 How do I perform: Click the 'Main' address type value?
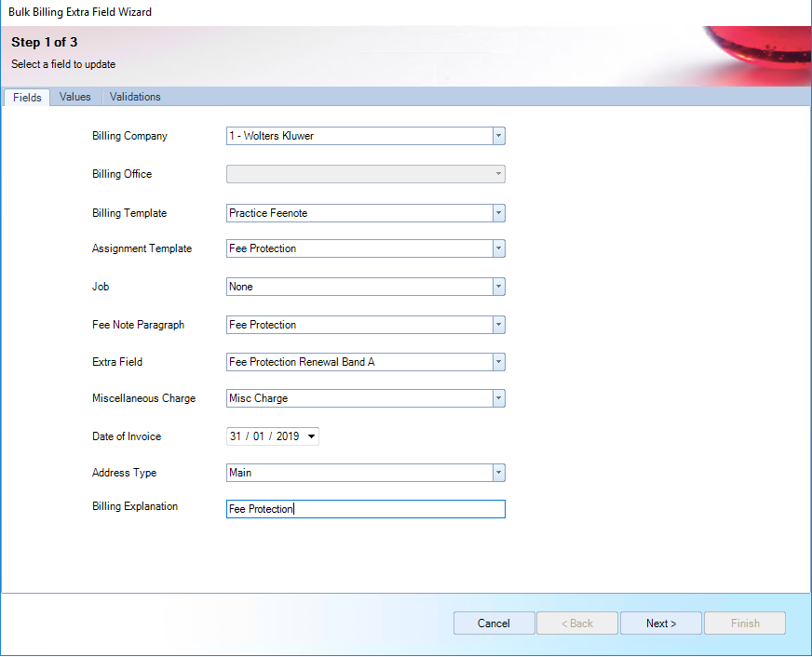point(240,473)
